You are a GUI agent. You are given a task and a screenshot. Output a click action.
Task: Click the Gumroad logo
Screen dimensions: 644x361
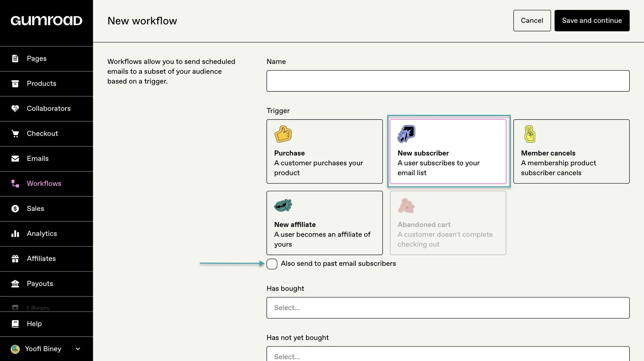pos(46,21)
